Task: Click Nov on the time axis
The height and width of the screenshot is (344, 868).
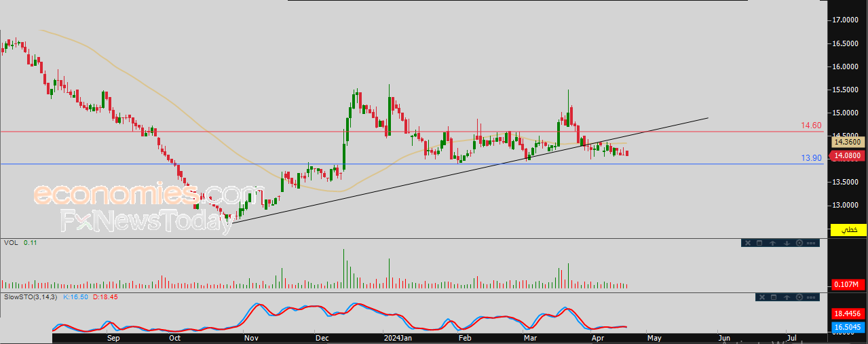Action: pyautogui.click(x=251, y=337)
